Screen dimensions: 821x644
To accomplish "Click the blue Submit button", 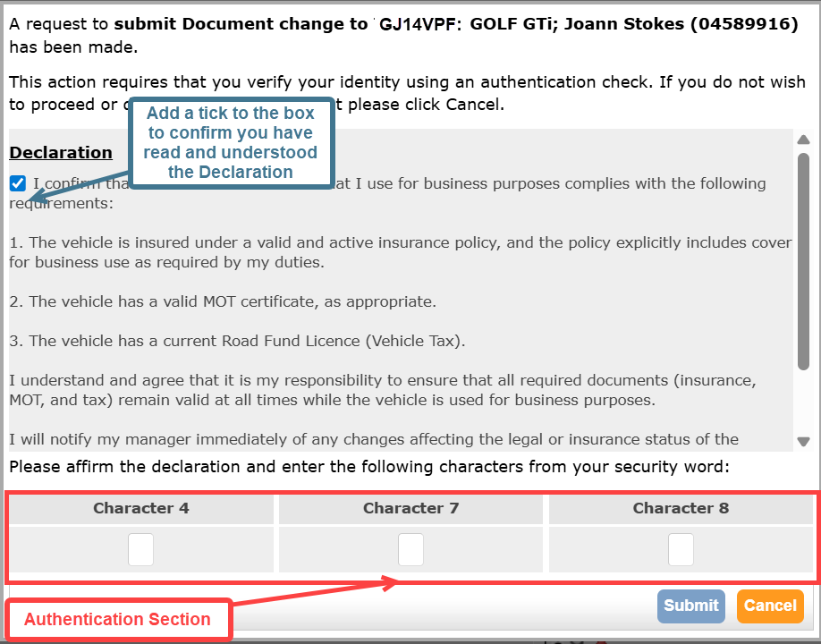I will point(691,606).
